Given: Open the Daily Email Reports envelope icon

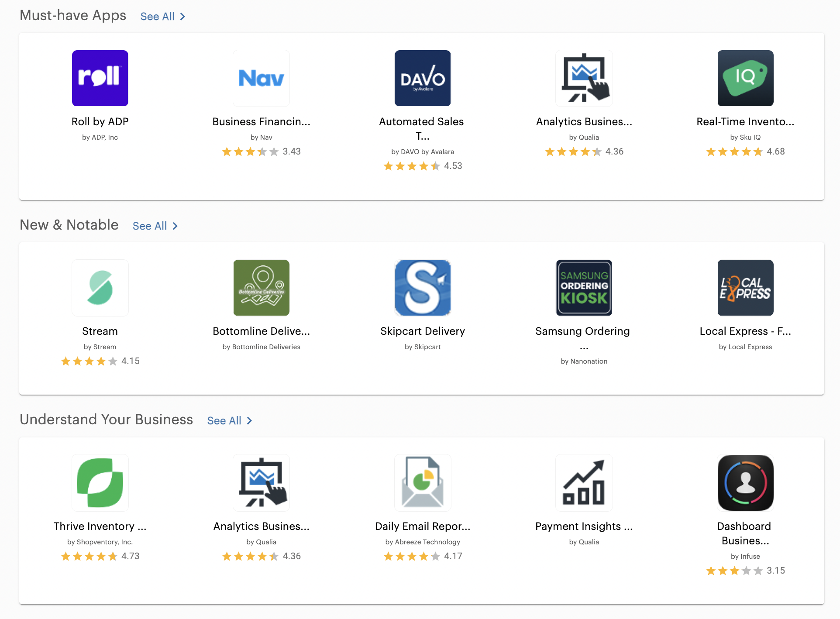Looking at the screenshot, I should pos(423,482).
